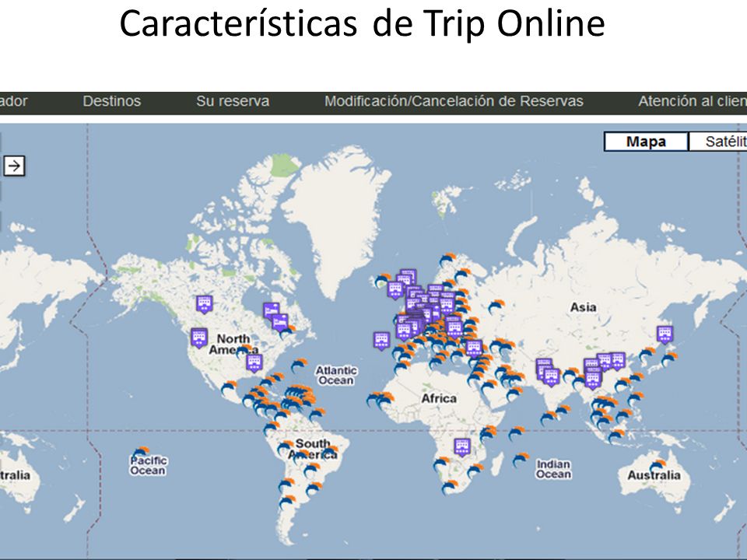Click the Australia label on the continent
This screenshot has width=747, height=560.
[654, 475]
